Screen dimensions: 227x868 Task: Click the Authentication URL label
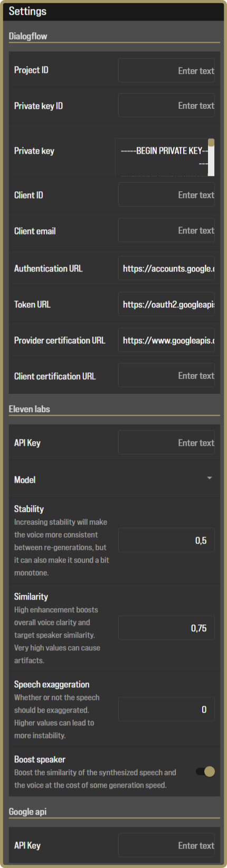pyautogui.click(x=49, y=268)
